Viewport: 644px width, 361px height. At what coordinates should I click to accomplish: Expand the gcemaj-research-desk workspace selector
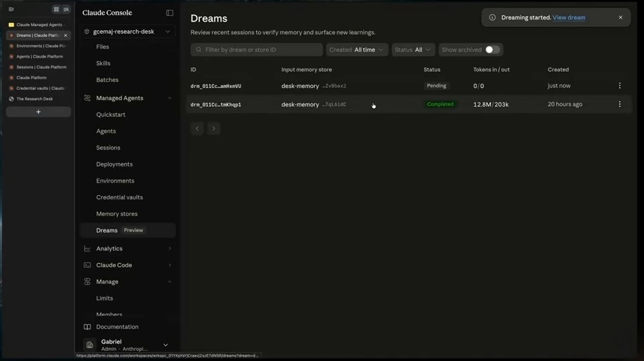[128, 32]
